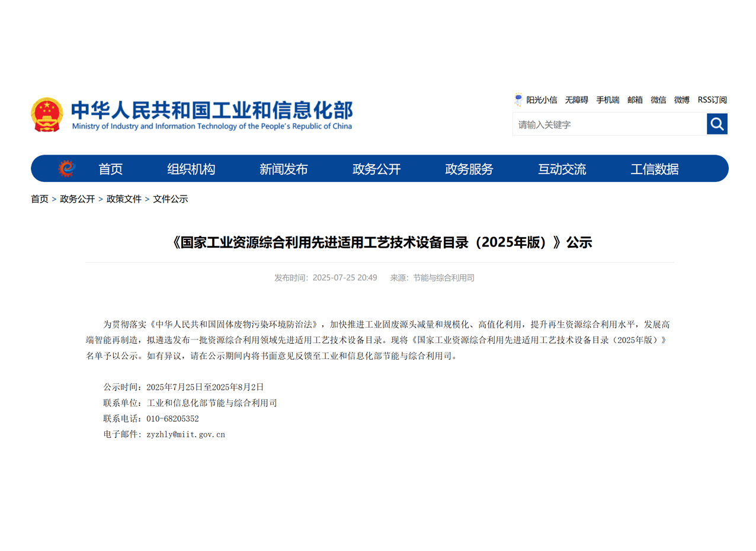This screenshot has width=756, height=551.
Task: Click the article headline 国家工业资源综合利用 公示
Action: point(380,242)
